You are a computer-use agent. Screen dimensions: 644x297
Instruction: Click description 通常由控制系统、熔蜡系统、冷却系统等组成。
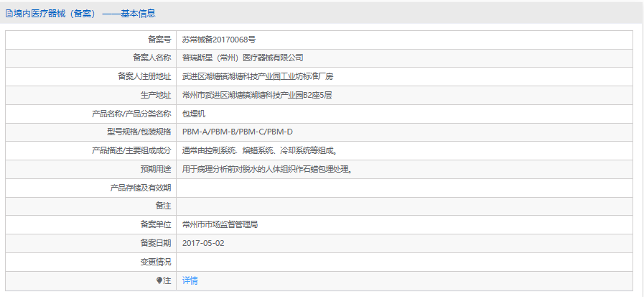pos(260,150)
